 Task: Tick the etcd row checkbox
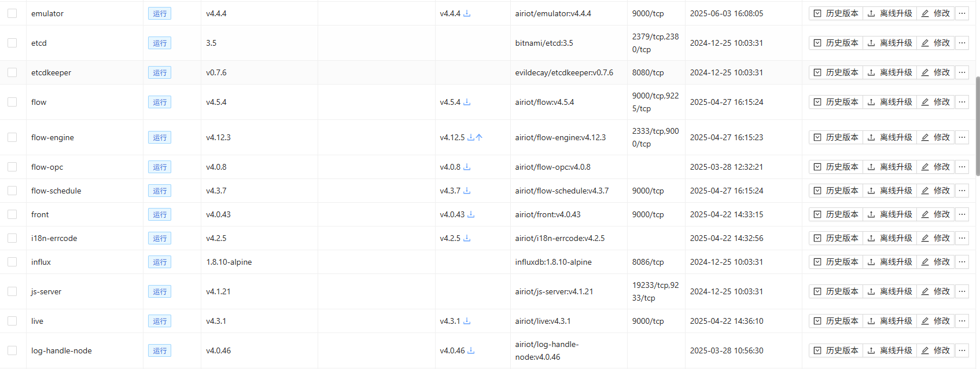(x=12, y=43)
